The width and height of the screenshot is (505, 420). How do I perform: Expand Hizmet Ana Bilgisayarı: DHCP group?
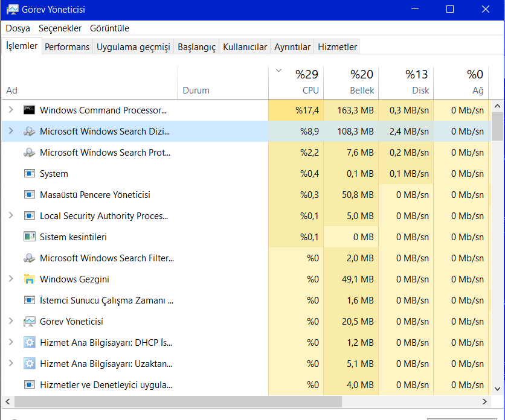11,342
